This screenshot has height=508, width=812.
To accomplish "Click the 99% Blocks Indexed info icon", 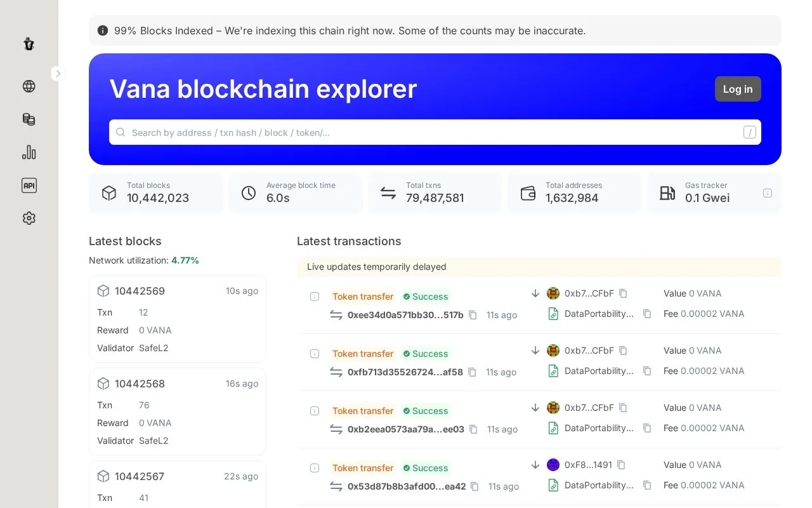I will click(x=103, y=30).
